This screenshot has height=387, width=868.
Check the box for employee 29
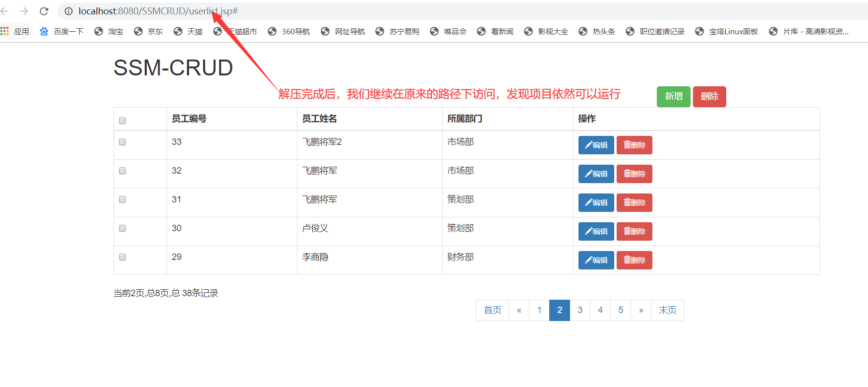click(x=122, y=257)
